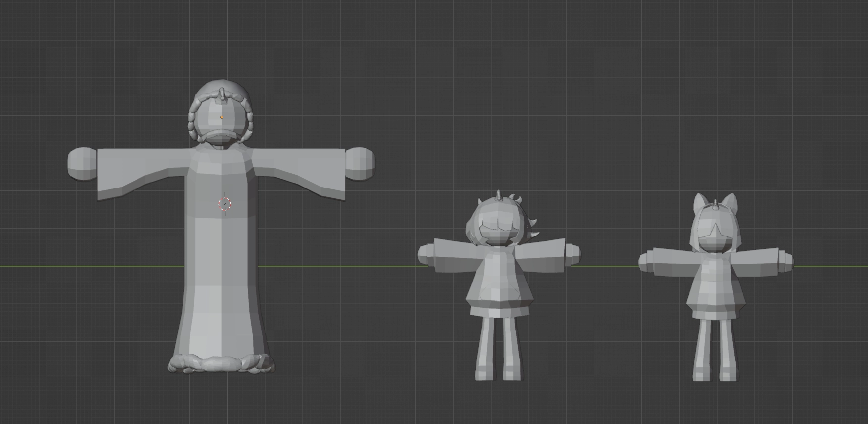Click the robed figure's spherical hand at screen right
Image resolution: width=868 pixels, height=424 pixels.
pos(360,163)
